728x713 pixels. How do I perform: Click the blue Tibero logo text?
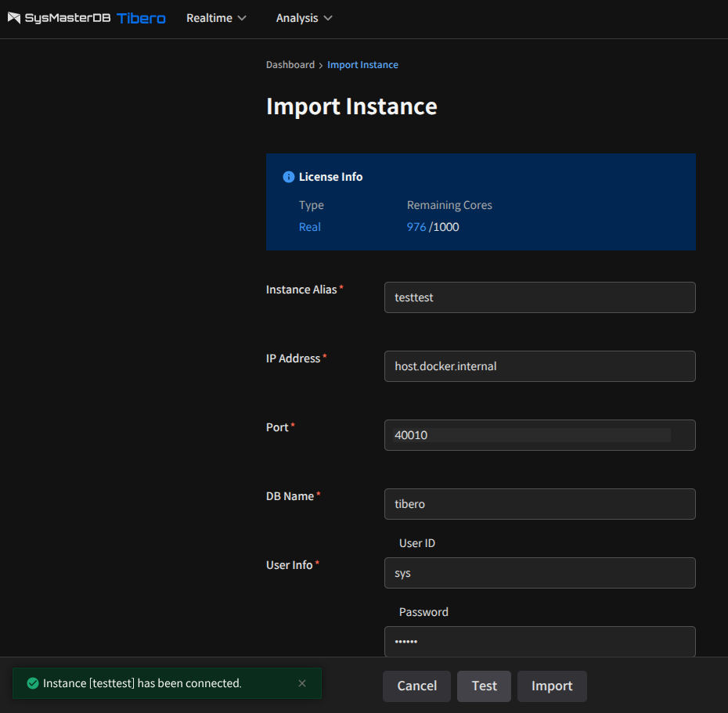pyautogui.click(x=141, y=18)
